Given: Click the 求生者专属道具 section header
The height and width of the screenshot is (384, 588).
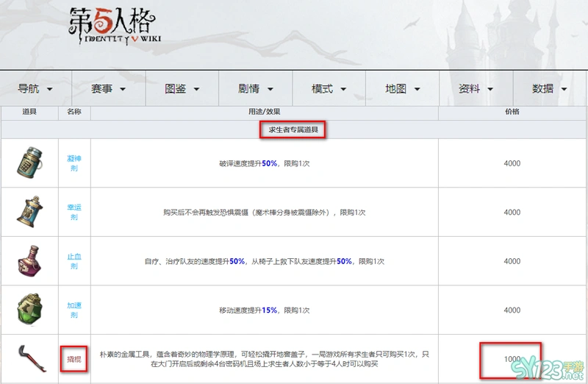Looking at the screenshot, I should coord(293,130).
